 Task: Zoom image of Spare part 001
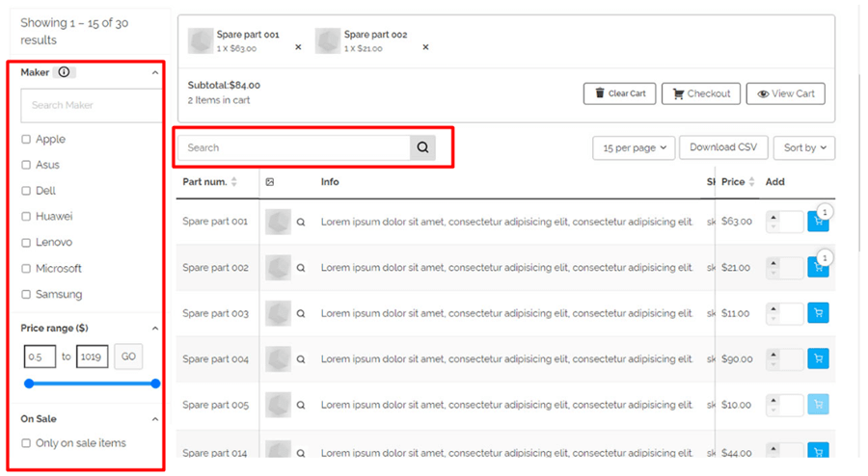pos(301,223)
